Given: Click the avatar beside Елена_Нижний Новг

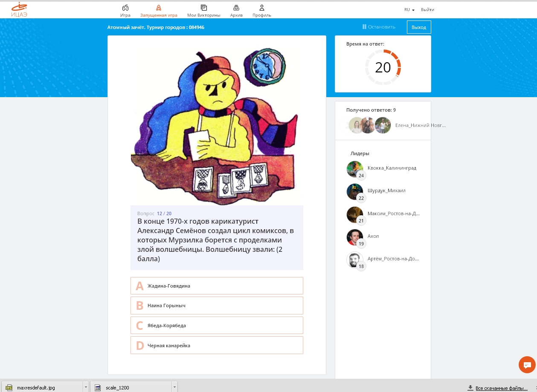Looking at the screenshot, I should (383, 125).
